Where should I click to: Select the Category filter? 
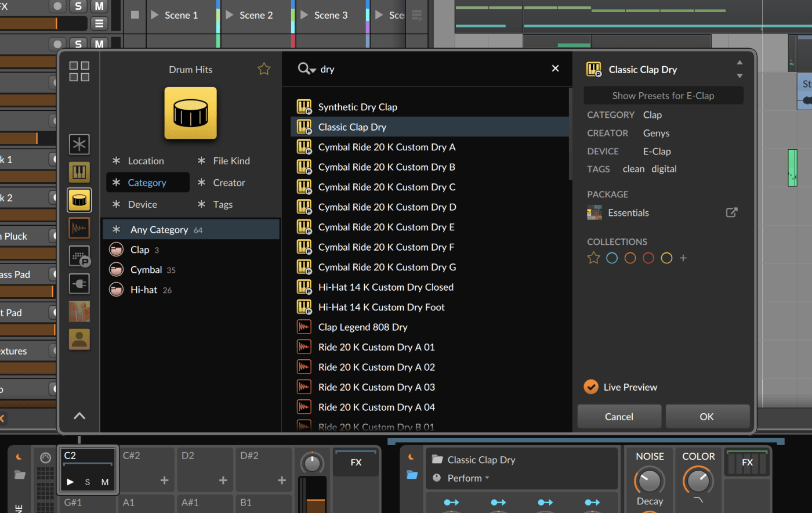click(x=148, y=182)
